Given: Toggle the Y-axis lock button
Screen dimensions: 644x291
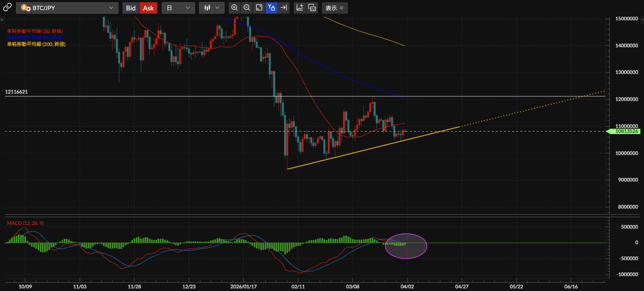Looking at the screenshot, I should 271,8.
